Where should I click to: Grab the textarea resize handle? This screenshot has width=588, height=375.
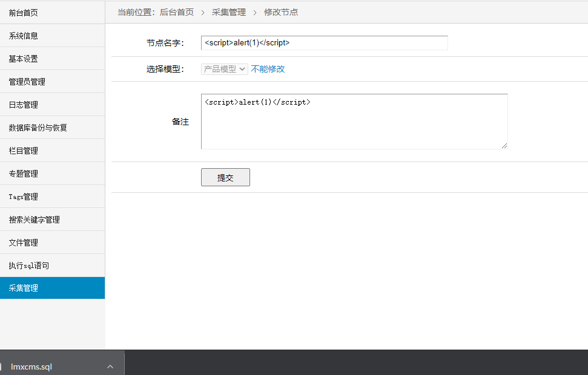504,146
